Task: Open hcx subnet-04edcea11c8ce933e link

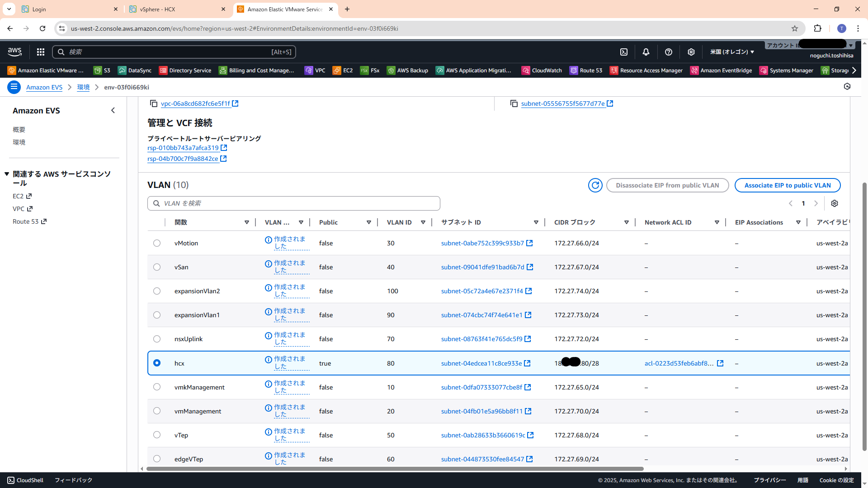Action: [x=481, y=363]
